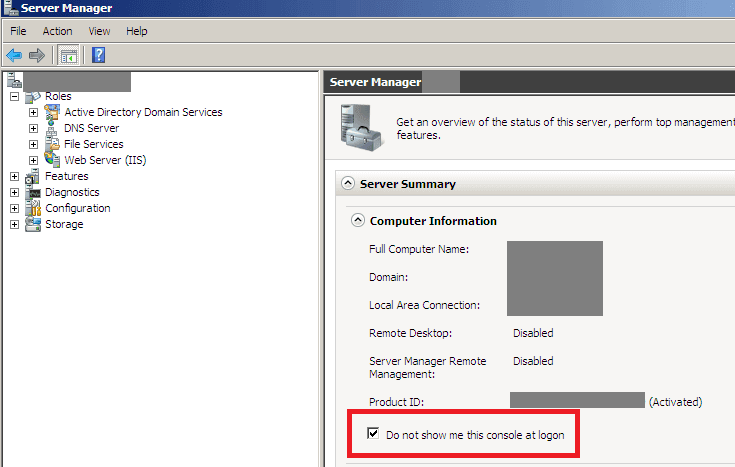Open the View menu
This screenshot has width=735, height=467.
[99, 31]
